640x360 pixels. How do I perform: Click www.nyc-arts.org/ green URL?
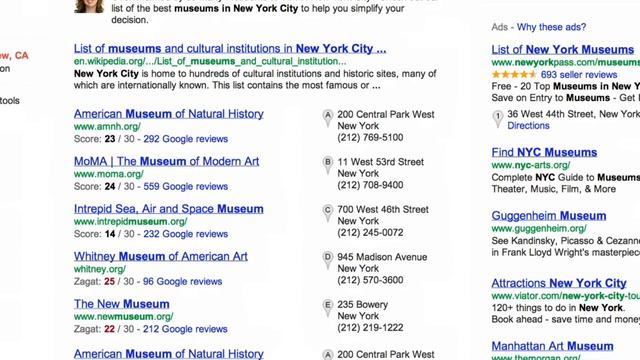(531, 165)
